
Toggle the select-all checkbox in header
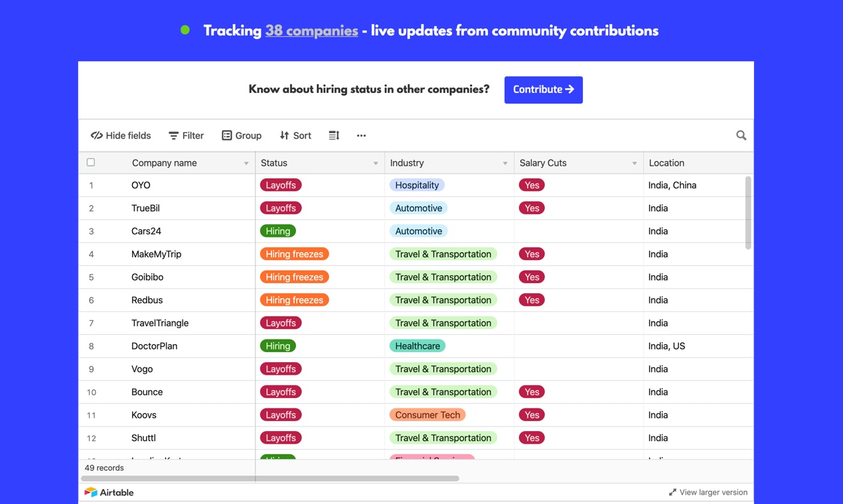[91, 162]
